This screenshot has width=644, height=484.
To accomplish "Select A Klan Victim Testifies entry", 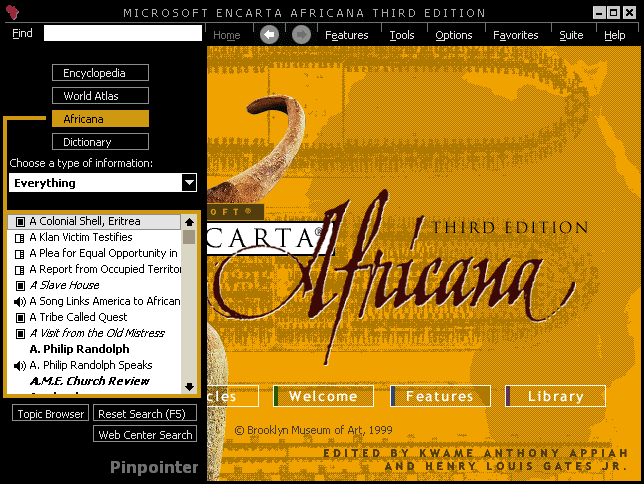I will [x=94, y=237].
